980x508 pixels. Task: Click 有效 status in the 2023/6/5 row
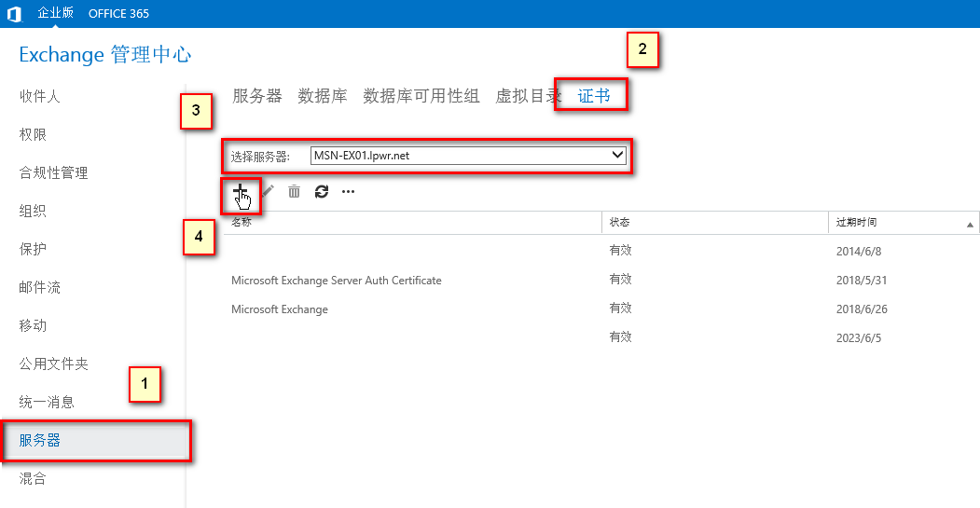click(x=621, y=336)
